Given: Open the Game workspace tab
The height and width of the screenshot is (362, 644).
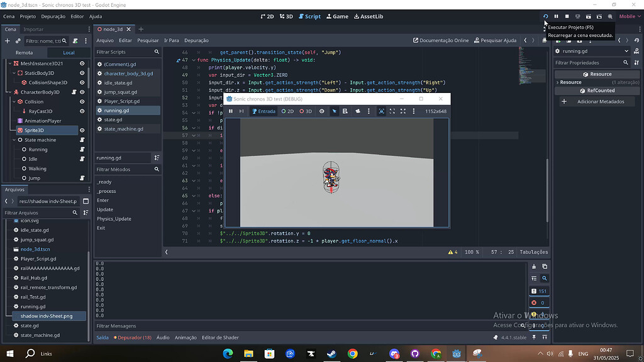Looking at the screenshot, I should tap(337, 16).
